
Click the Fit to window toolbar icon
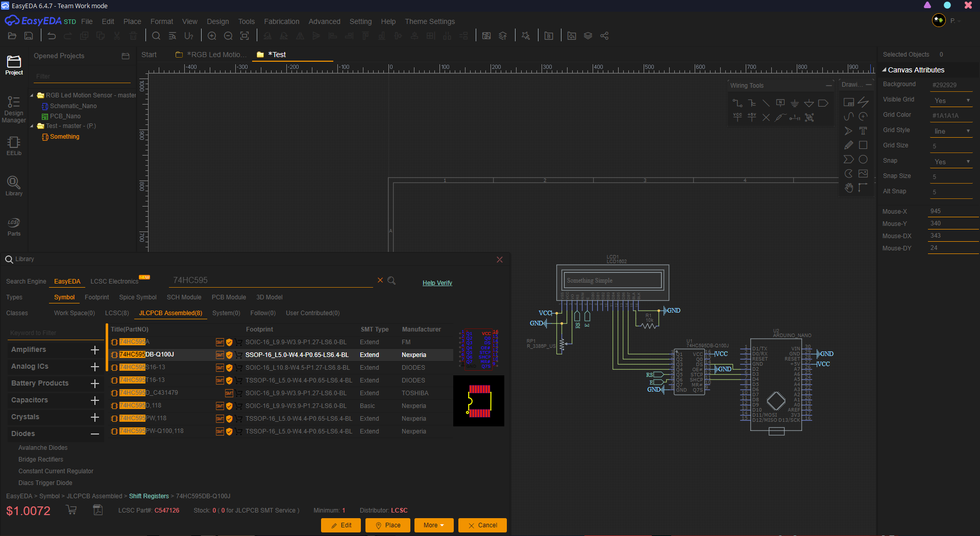point(244,36)
